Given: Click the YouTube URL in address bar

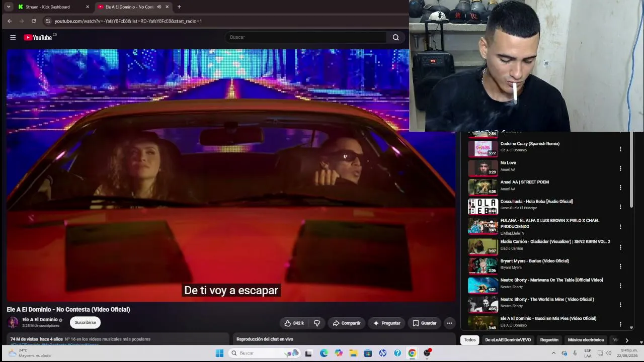Looking at the screenshot, I should (x=128, y=21).
